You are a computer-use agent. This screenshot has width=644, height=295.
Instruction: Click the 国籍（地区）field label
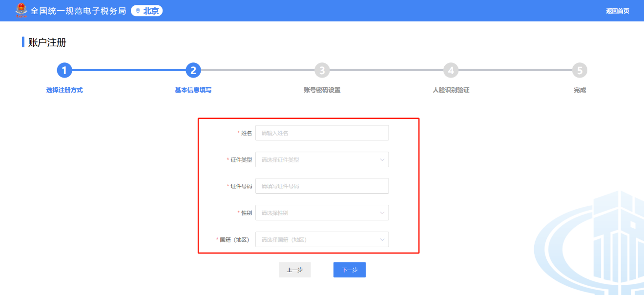(235, 239)
